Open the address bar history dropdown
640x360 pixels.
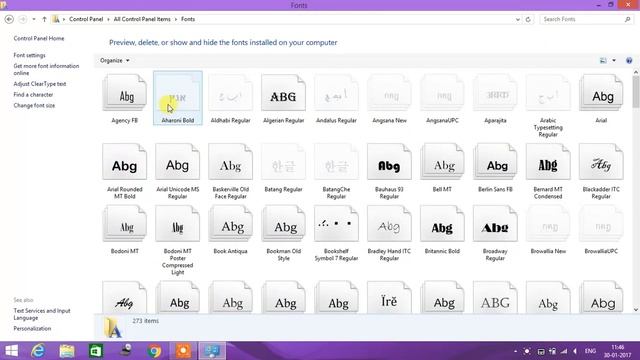point(518,19)
